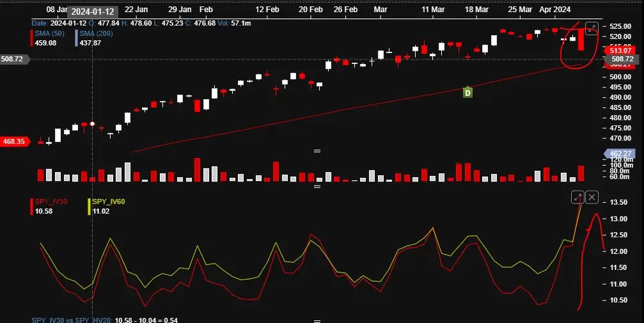Click the 437.87 SMA (200) value
The image size is (644, 323).
click(x=90, y=43)
